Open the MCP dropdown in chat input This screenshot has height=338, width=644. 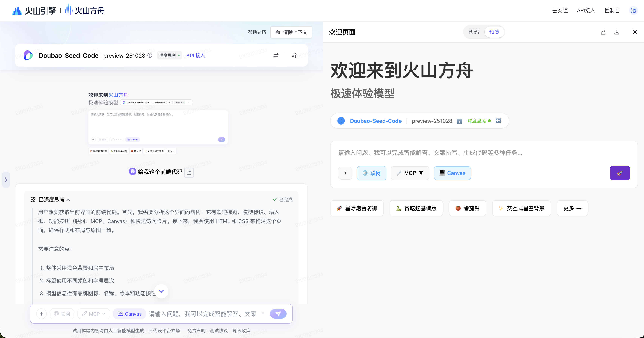point(94,314)
